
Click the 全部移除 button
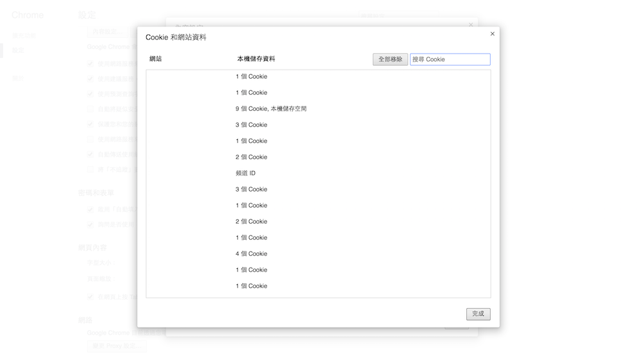pos(390,59)
